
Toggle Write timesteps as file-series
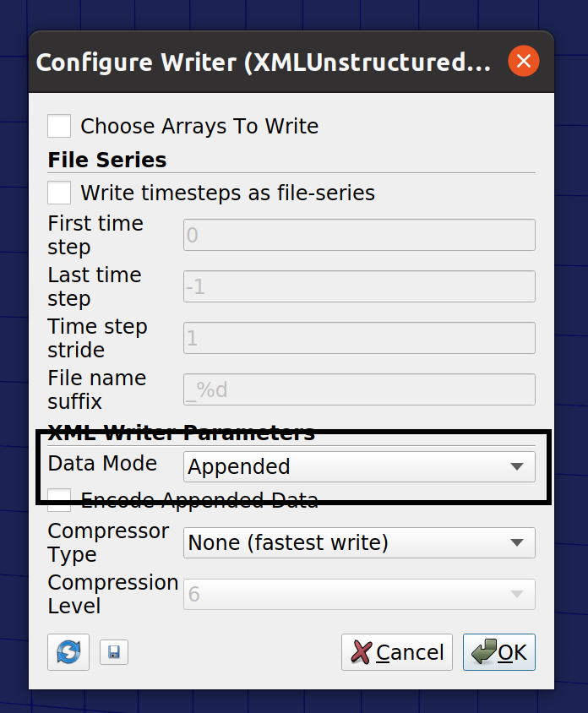click(x=59, y=193)
